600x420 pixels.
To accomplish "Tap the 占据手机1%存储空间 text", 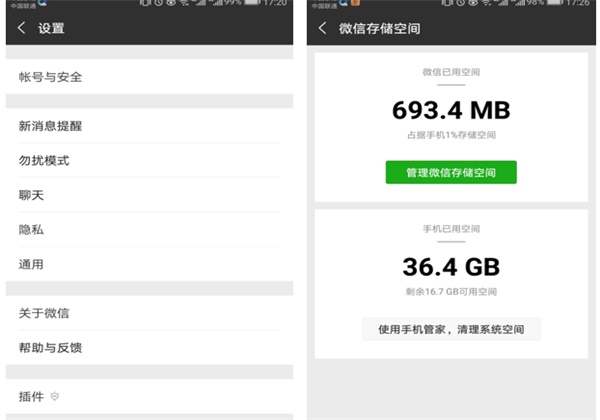I will click(x=451, y=135).
